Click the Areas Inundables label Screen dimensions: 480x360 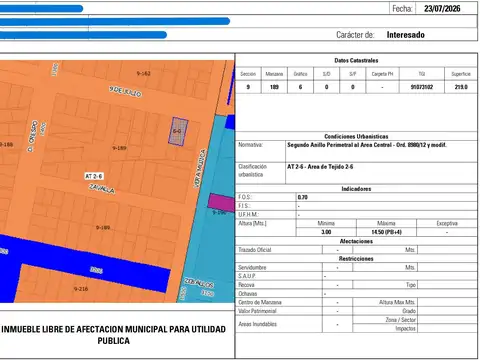[257, 324]
